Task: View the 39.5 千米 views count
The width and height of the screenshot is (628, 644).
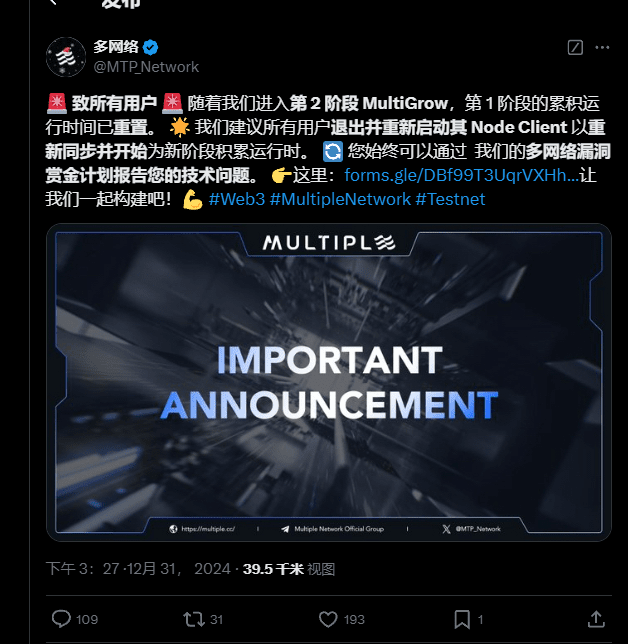Action: (289, 569)
